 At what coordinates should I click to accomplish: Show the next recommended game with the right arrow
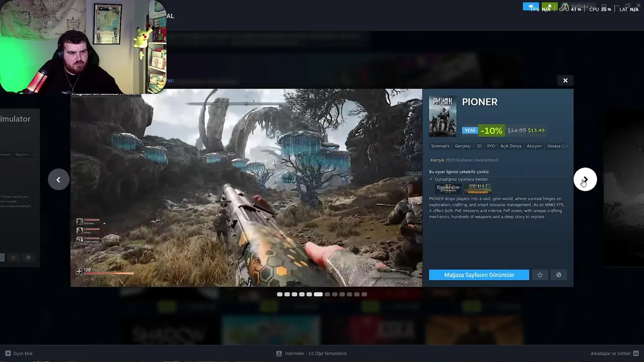(x=585, y=179)
